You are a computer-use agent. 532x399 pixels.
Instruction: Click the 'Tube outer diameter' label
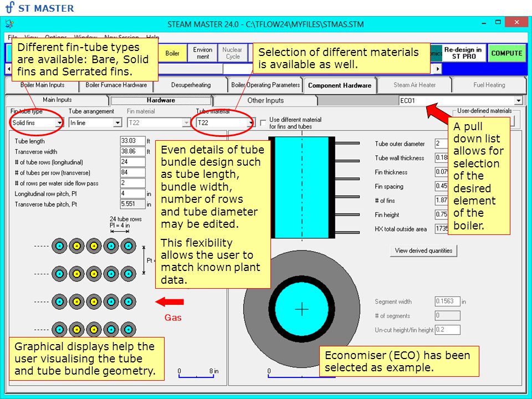400,144
